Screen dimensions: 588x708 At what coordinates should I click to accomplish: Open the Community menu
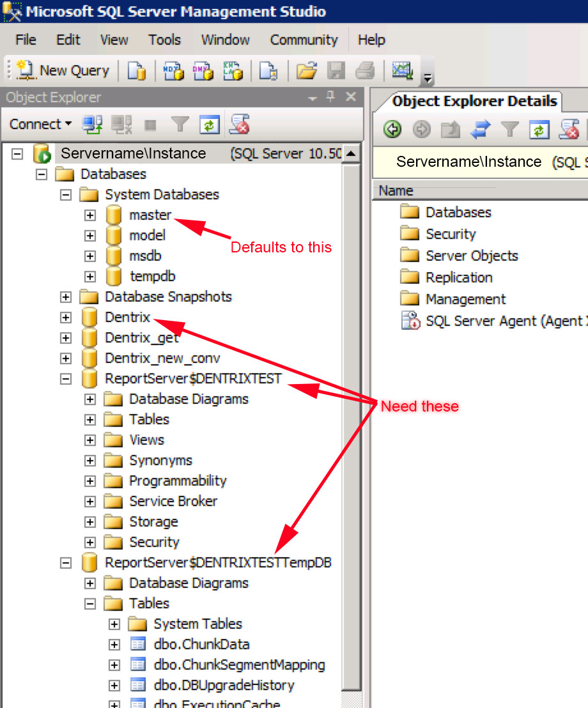304,40
